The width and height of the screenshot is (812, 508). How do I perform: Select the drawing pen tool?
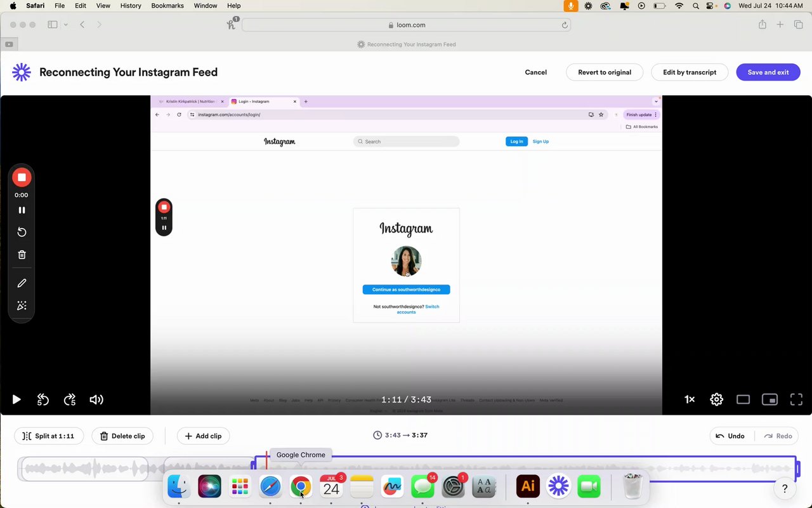(22, 283)
